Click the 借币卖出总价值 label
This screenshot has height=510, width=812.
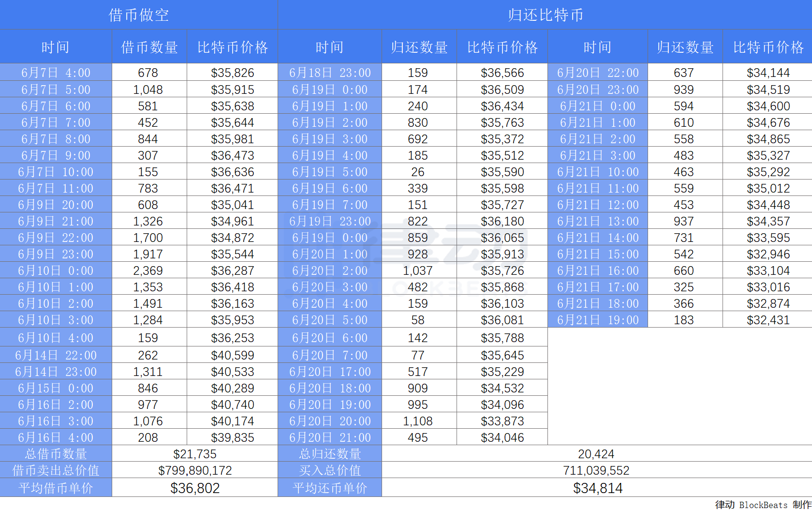point(56,470)
